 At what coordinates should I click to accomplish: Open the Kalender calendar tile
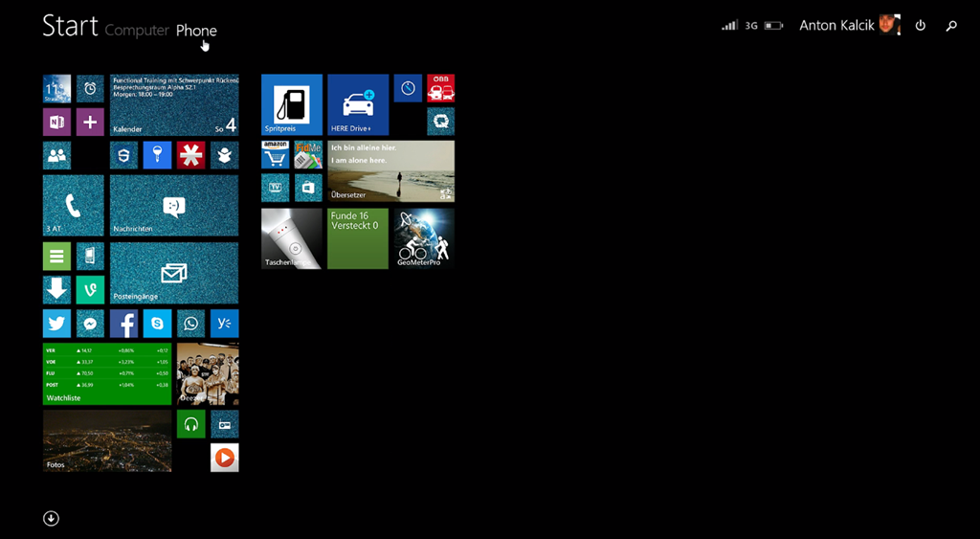point(174,104)
